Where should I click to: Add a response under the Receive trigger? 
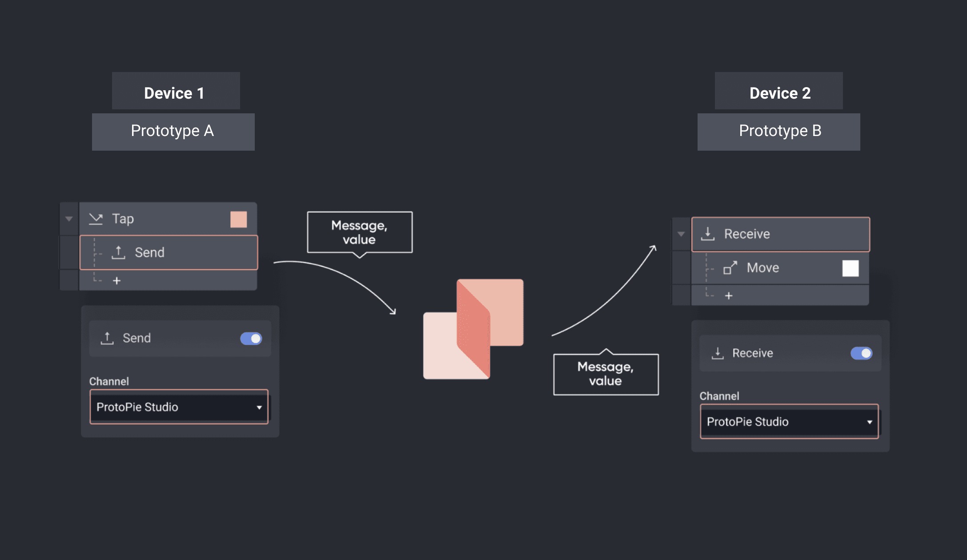(x=729, y=296)
